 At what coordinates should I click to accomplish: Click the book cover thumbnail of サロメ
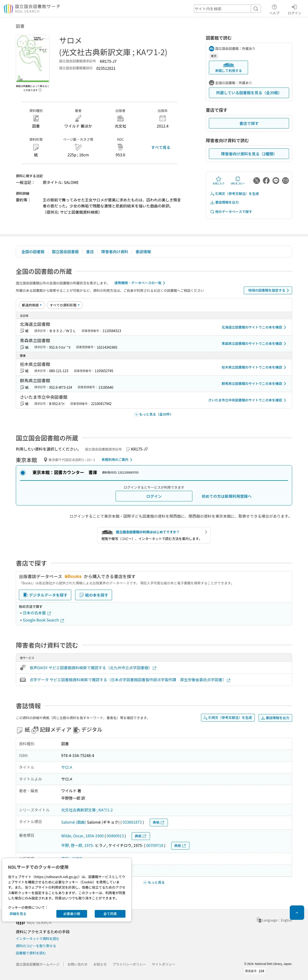33,59
